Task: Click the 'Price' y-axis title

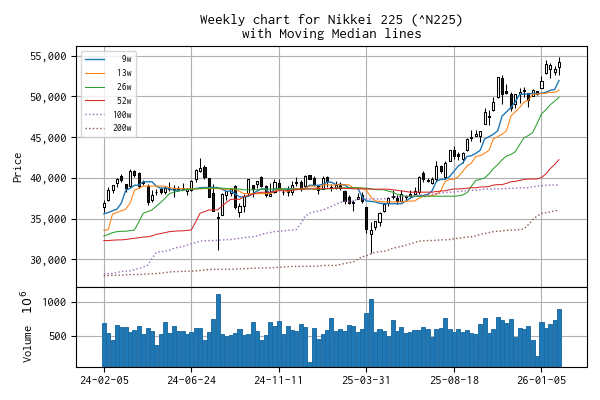Action: coord(17,167)
